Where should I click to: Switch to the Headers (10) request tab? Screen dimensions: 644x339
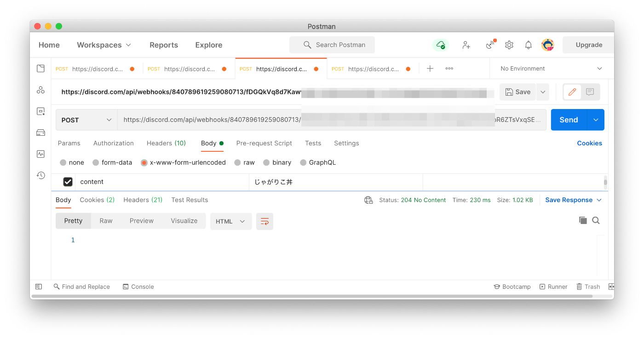(x=166, y=143)
